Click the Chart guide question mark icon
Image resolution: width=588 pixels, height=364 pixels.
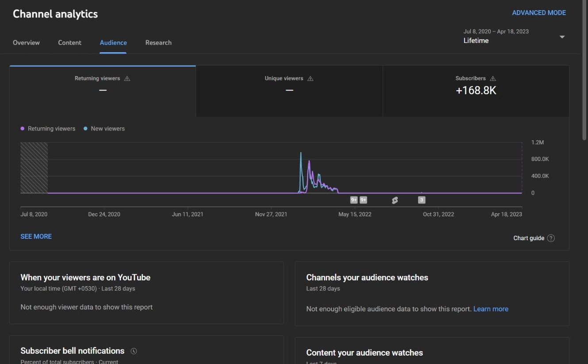tap(551, 238)
